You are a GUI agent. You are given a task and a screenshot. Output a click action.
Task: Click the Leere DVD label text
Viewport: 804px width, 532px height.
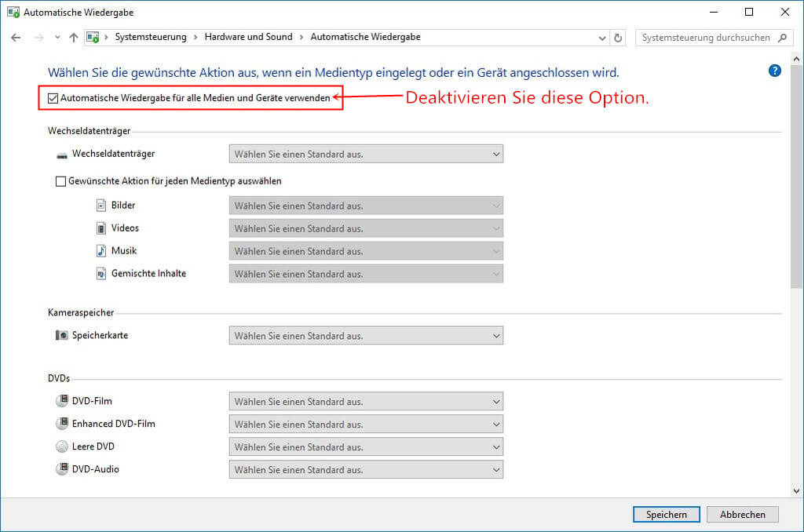tap(93, 446)
